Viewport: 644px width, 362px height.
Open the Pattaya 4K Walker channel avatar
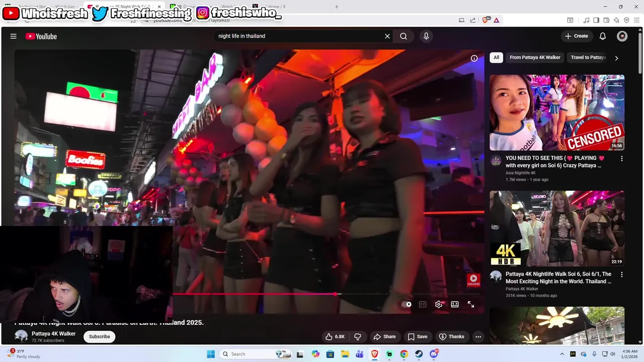coord(21,337)
